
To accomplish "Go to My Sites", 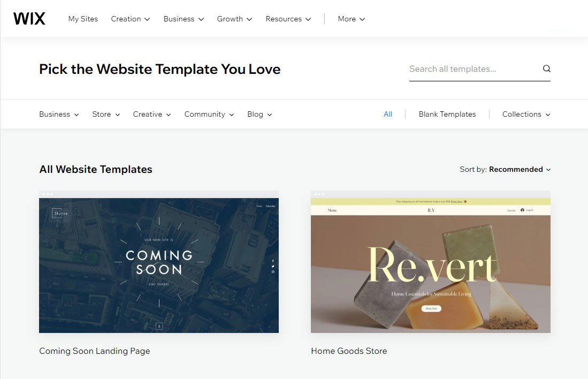I will [83, 19].
